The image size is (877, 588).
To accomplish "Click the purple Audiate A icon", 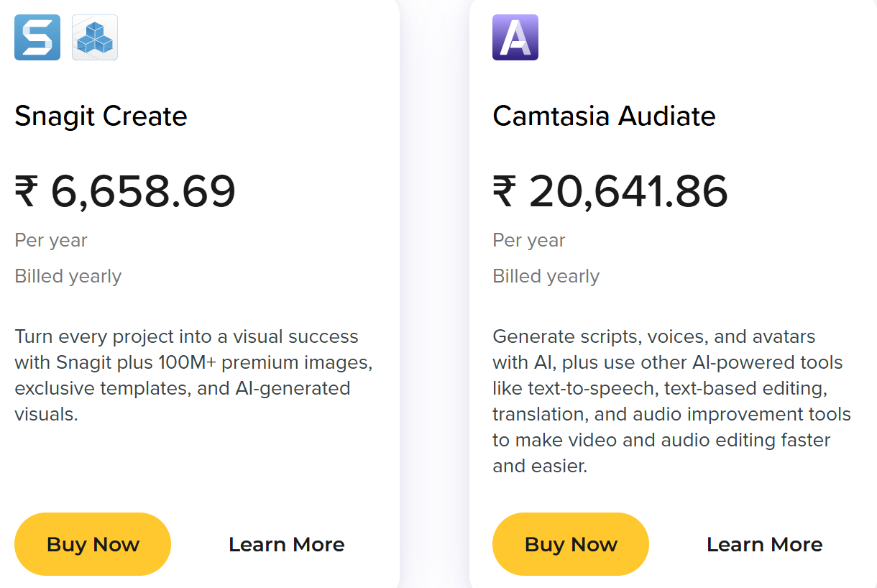I will 515,37.
